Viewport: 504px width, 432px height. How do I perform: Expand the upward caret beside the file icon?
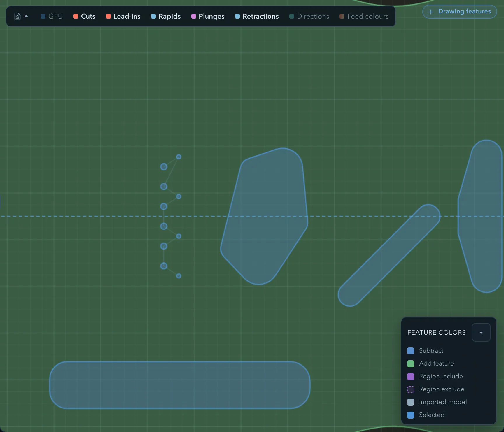coord(26,16)
